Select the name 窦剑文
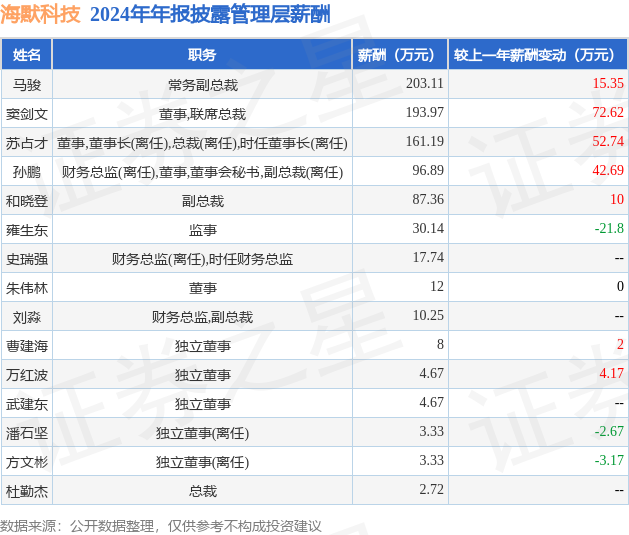This screenshot has width=629, height=535. [x=27, y=114]
